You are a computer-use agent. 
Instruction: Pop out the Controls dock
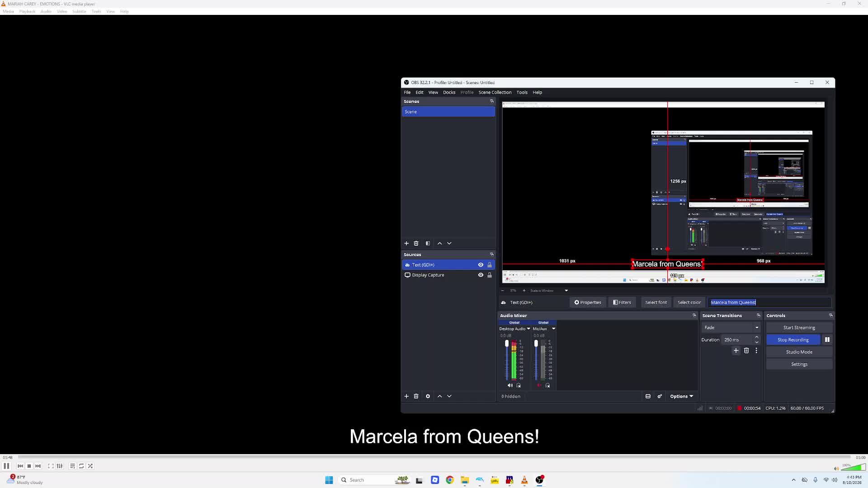click(830, 315)
